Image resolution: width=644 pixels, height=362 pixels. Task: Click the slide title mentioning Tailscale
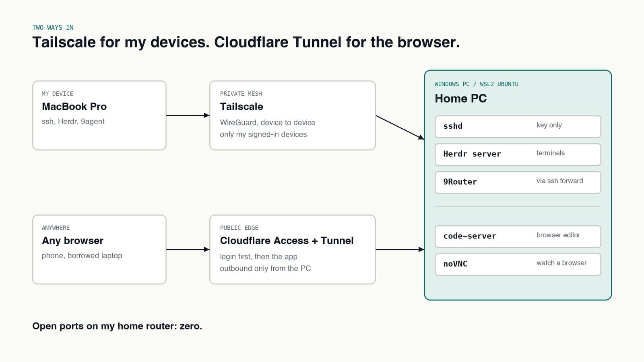coord(246,42)
